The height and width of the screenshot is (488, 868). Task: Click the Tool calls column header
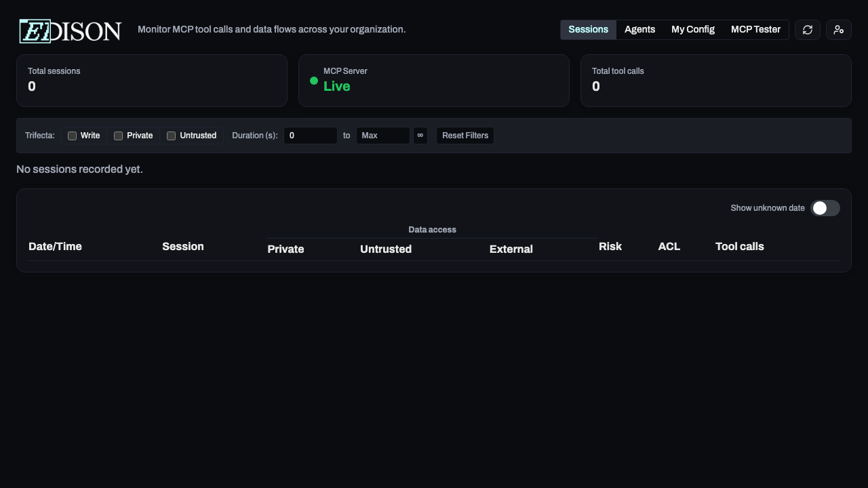click(x=739, y=246)
